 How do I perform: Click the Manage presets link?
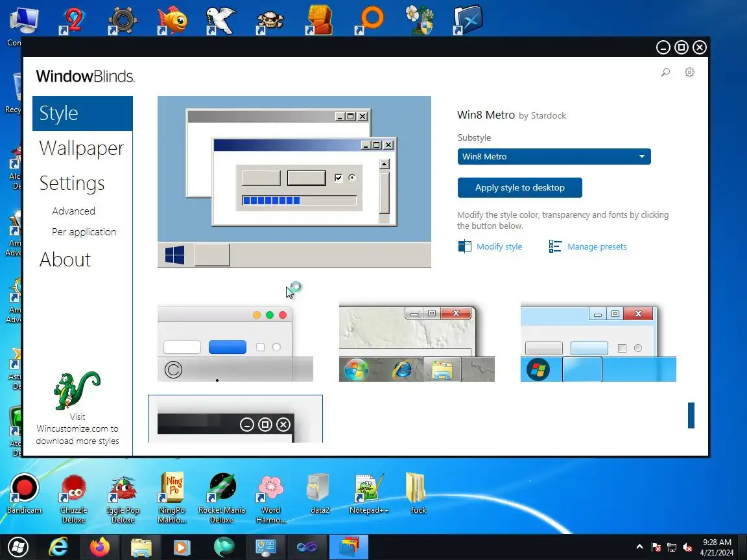(597, 247)
